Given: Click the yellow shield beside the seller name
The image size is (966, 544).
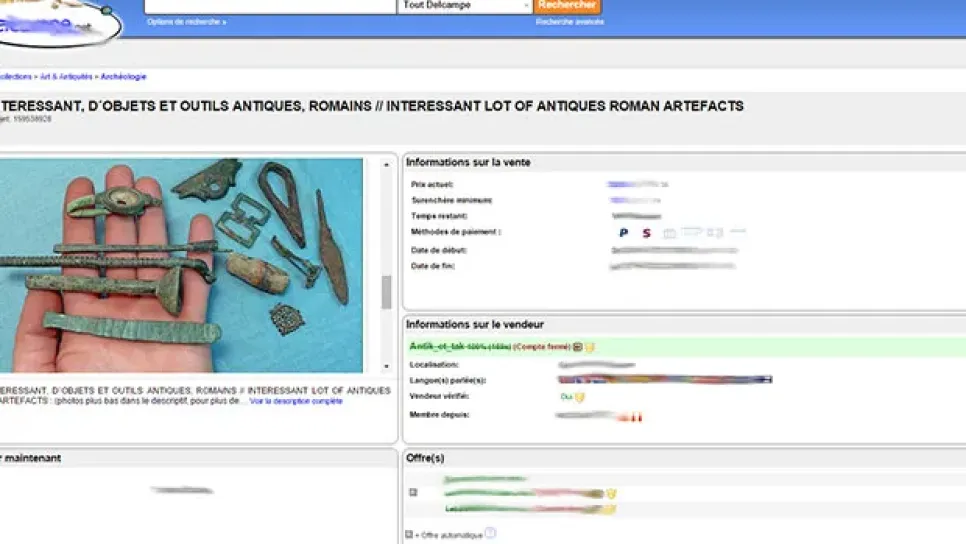Looking at the screenshot, I should click(590, 347).
